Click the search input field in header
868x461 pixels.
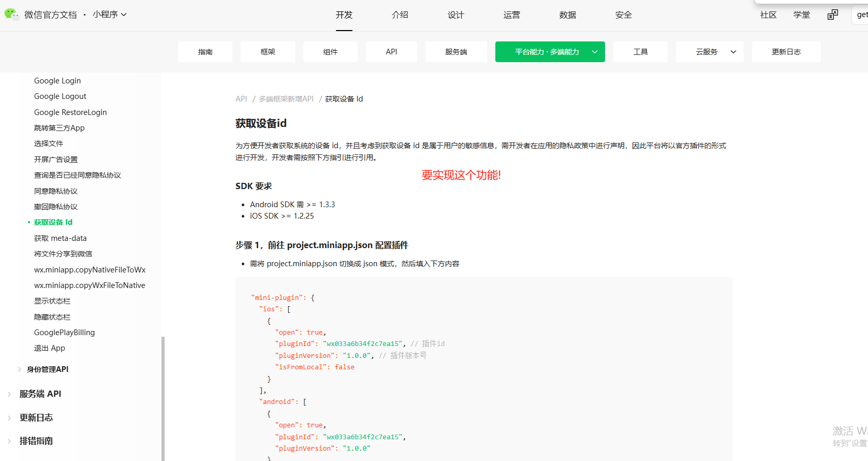point(860,15)
